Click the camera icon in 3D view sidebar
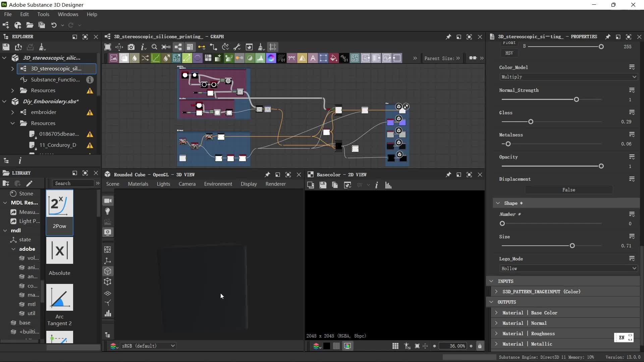 pyautogui.click(x=108, y=201)
